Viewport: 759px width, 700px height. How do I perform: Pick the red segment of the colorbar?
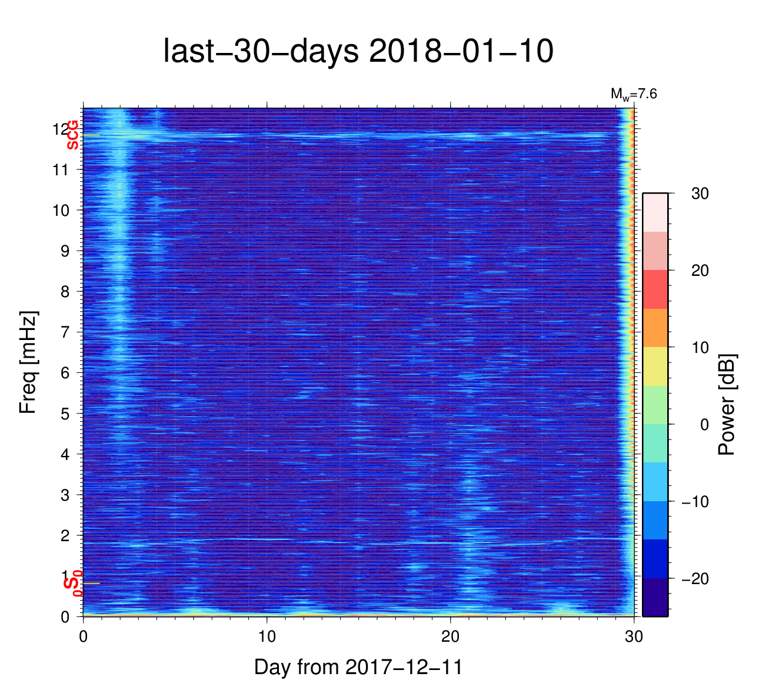tap(655, 289)
